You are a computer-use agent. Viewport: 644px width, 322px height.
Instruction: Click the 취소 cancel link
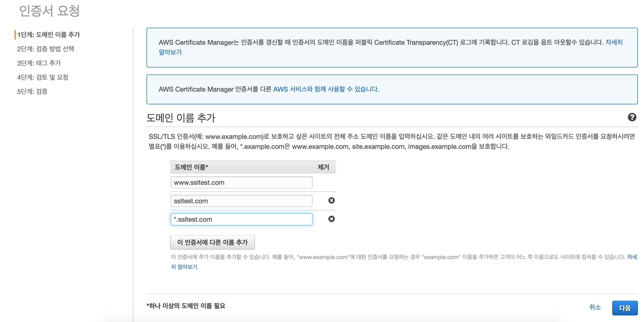coord(595,307)
